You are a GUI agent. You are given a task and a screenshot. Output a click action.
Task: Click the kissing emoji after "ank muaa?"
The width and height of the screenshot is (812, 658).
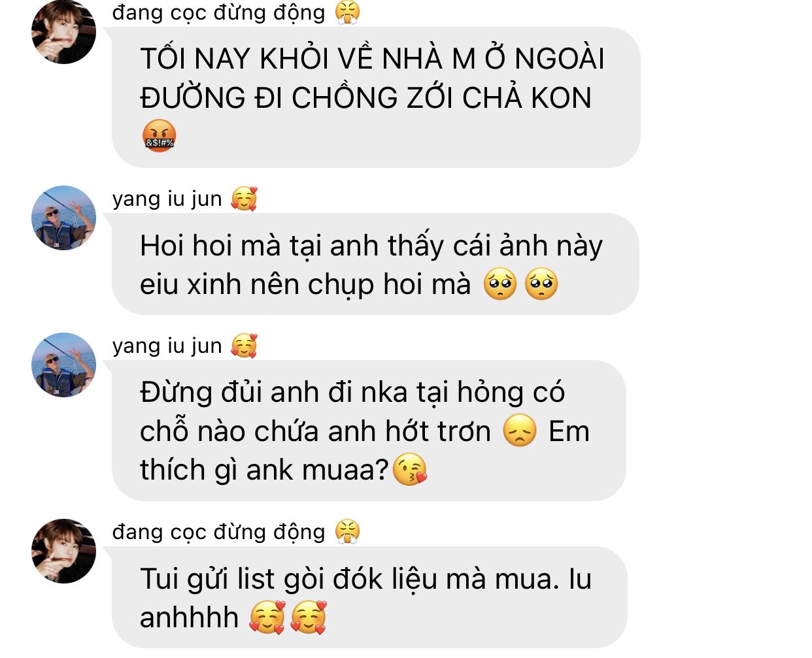410,470
